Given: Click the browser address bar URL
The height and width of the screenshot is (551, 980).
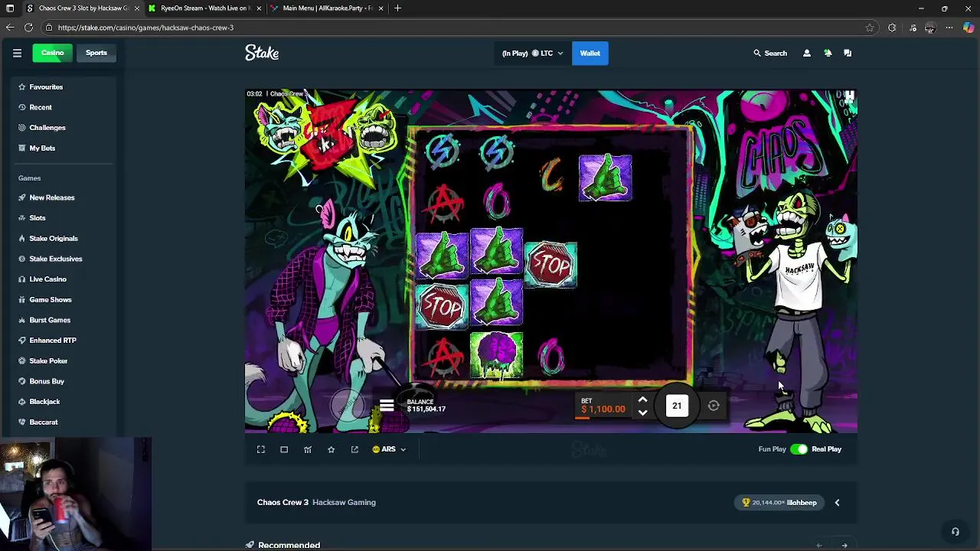Looking at the screenshot, I should (x=145, y=28).
